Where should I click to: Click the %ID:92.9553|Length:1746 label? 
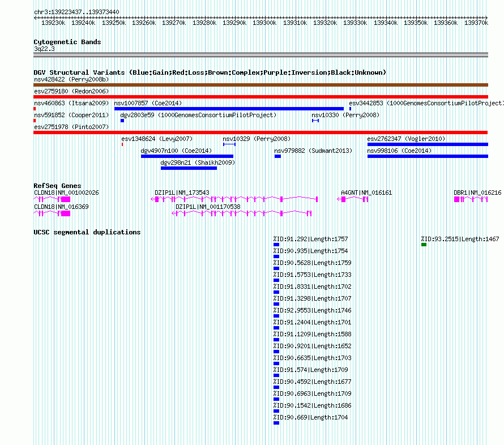[x=313, y=310]
